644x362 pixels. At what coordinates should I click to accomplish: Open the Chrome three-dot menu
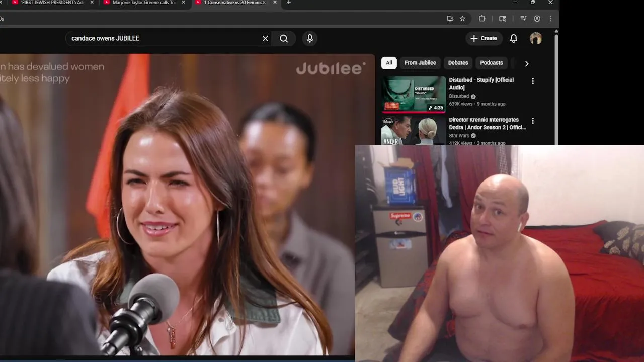coord(551,19)
